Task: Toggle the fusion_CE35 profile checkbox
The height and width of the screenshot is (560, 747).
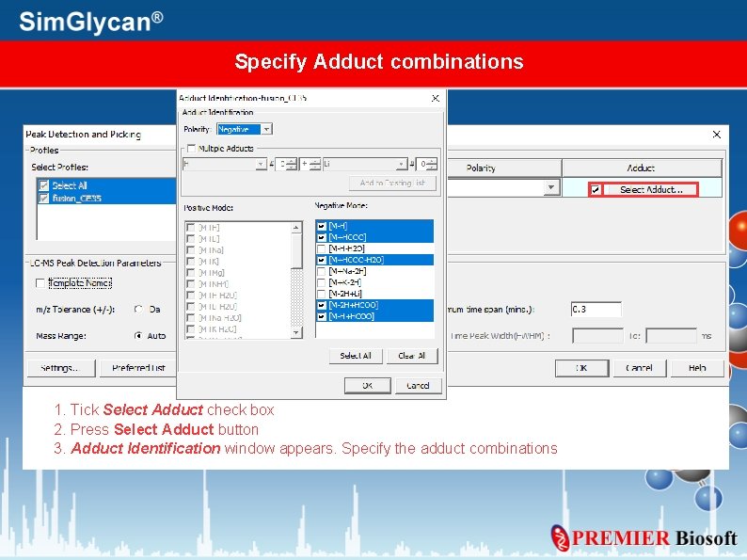Action: tap(44, 198)
